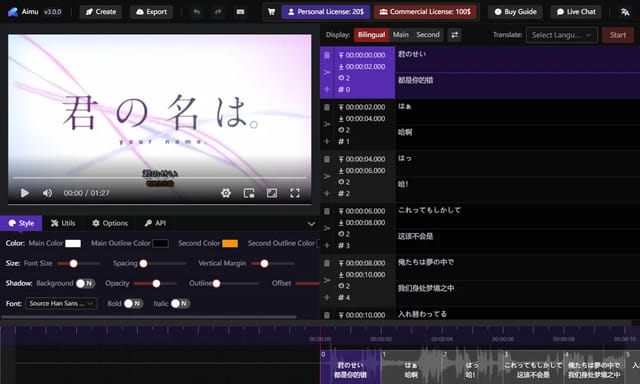
Task: Mute the video volume
Action: (x=47, y=193)
